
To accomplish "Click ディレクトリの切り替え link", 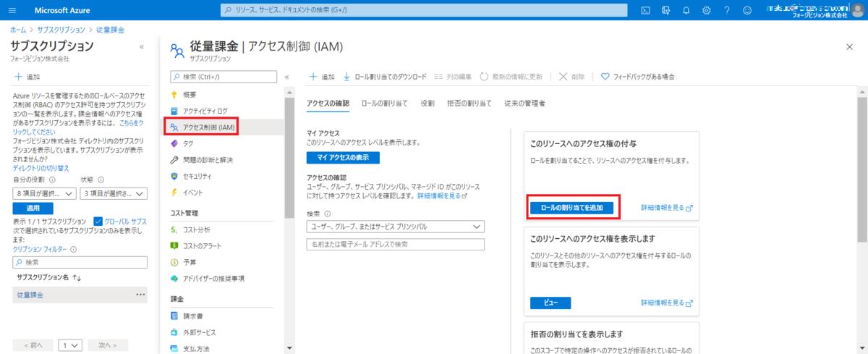I will pos(41,168).
